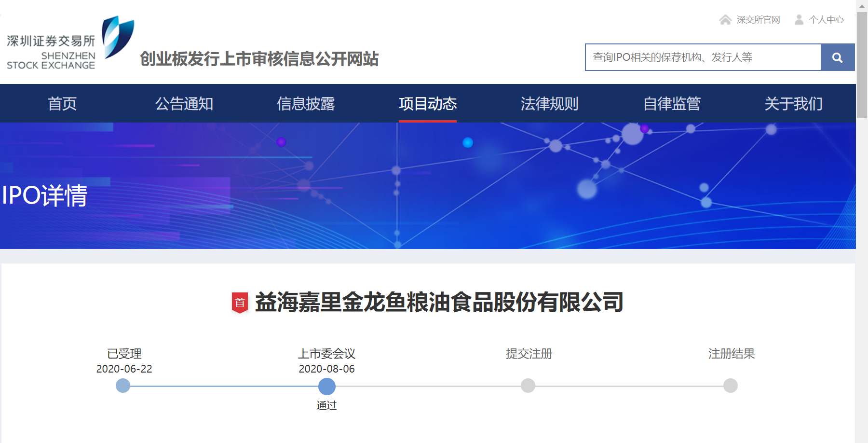Visit 深交所官网 official site

pos(757,20)
